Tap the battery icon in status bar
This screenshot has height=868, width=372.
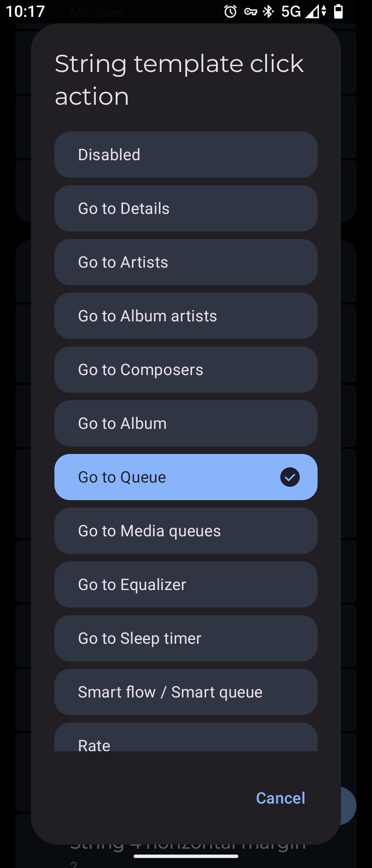tap(339, 11)
